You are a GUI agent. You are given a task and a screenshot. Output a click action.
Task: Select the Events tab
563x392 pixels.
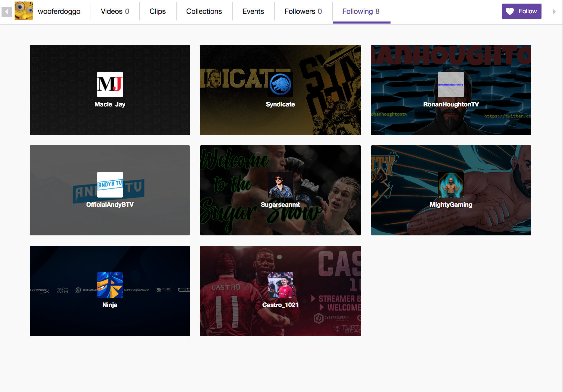253,12
